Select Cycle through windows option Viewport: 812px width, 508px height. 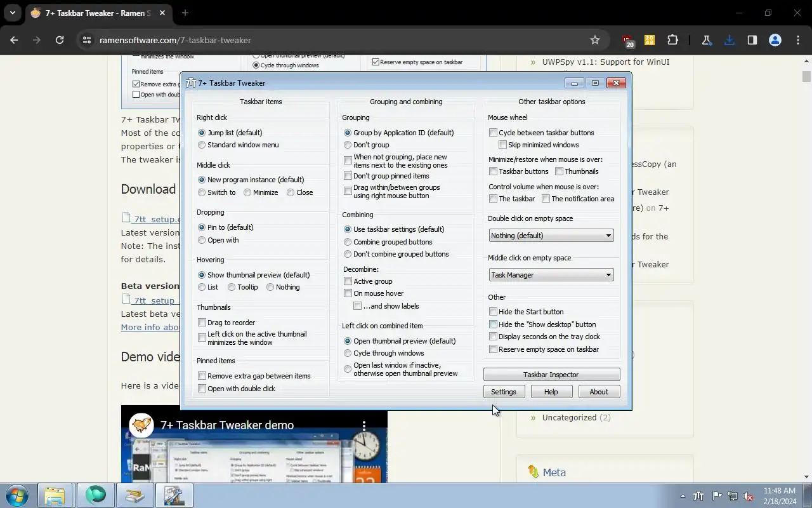click(x=384, y=353)
